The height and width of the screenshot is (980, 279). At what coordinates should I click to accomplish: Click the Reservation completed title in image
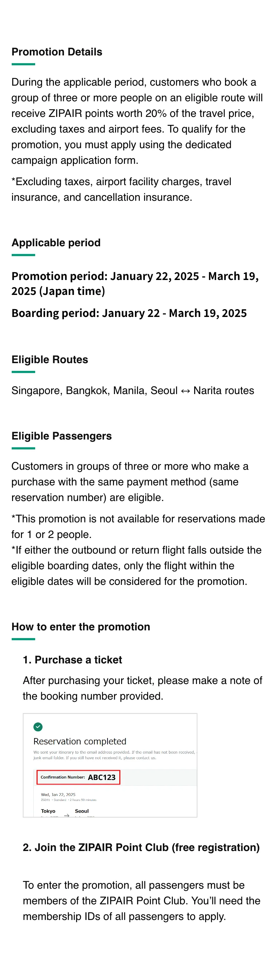[x=80, y=742]
